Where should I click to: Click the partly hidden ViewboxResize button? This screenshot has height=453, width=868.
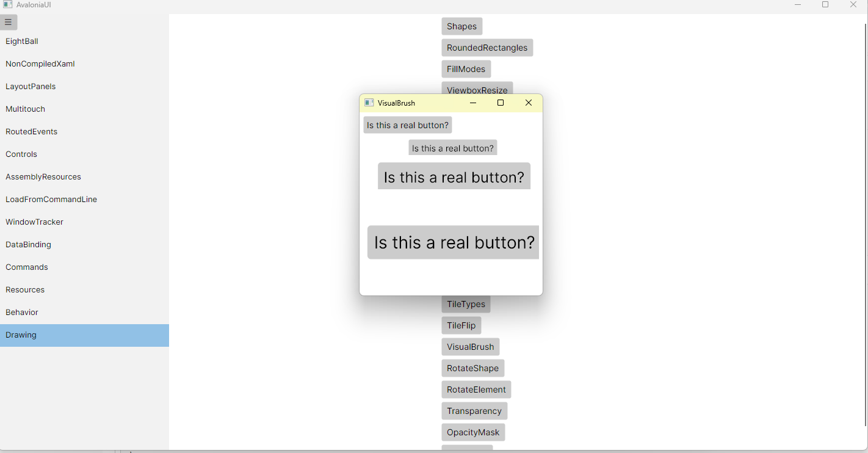[x=477, y=89]
